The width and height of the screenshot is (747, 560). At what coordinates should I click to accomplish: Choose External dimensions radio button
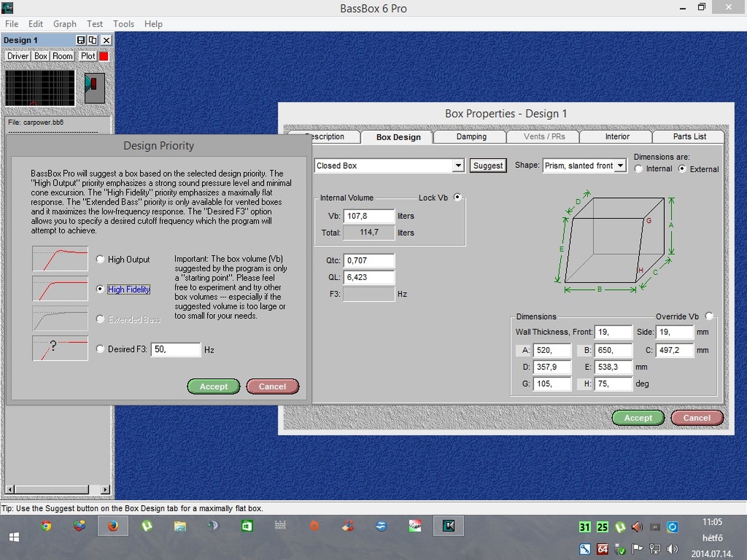pyautogui.click(x=682, y=169)
